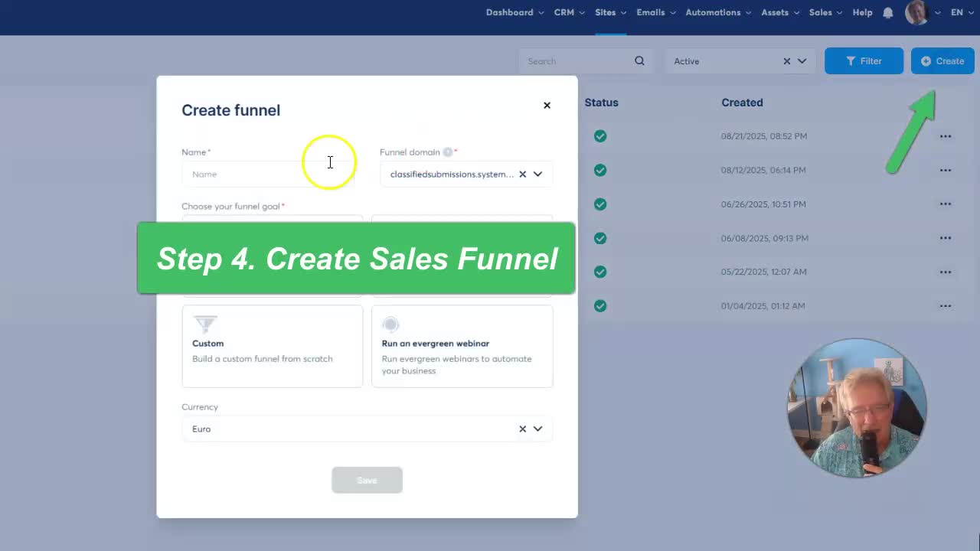Viewport: 980px width, 551px height.
Task: Select the Custom funnel goal
Action: click(272, 346)
